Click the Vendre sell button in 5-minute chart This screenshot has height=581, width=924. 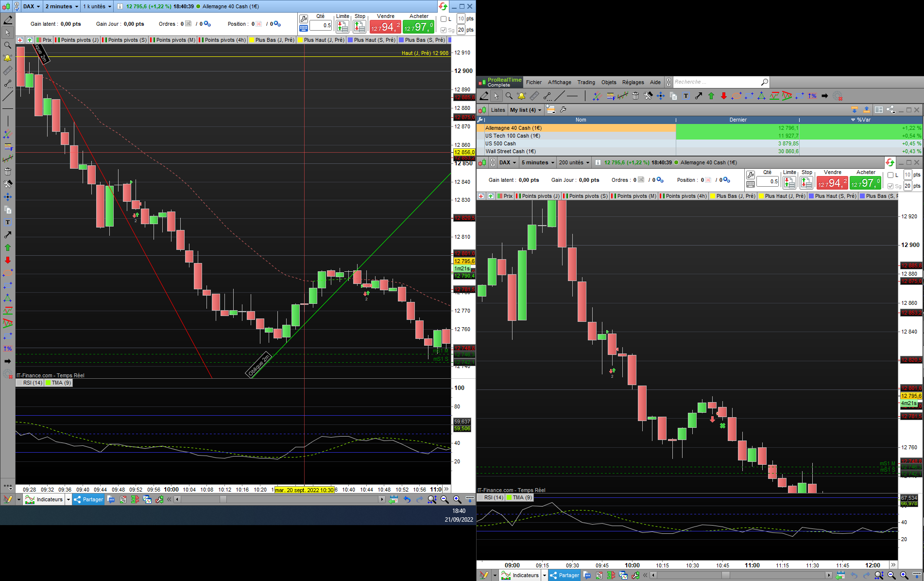click(832, 183)
